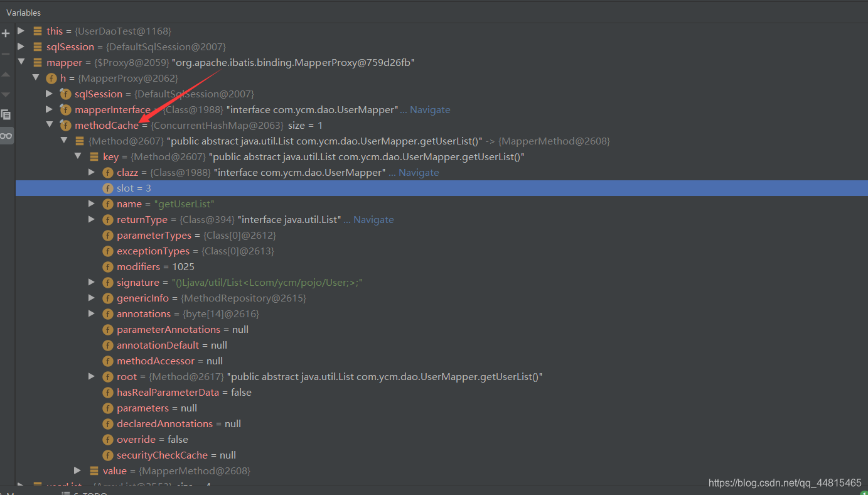The image size is (868, 495).
Task: Select the 'override = false' row
Action: click(x=442, y=440)
